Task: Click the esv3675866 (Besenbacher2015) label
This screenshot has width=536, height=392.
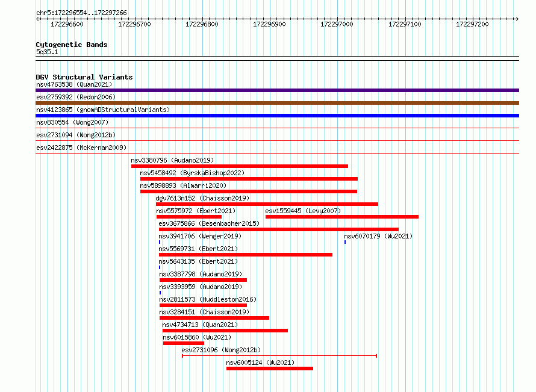Action: pyautogui.click(x=209, y=223)
